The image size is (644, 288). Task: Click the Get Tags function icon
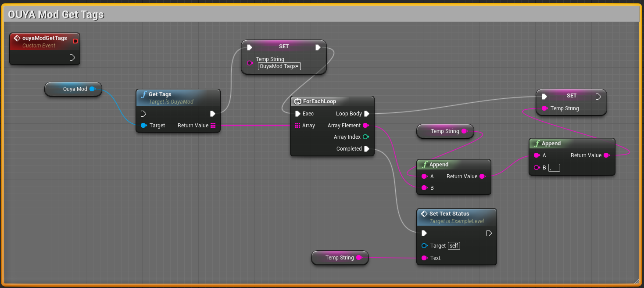[x=144, y=94]
